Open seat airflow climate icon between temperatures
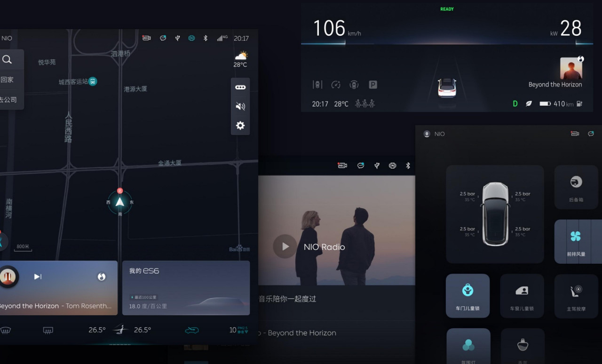602x364 pixels. [120, 330]
